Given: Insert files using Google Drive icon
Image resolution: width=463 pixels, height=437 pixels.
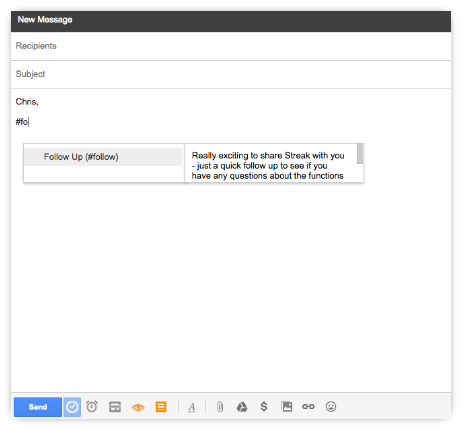Looking at the screenshot, I should pyautogui.click(x=242, y=407).
